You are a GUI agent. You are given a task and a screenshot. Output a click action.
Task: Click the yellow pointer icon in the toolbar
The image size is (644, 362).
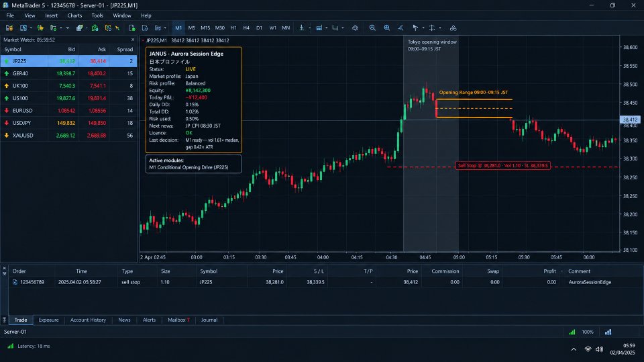coord(117,28)
